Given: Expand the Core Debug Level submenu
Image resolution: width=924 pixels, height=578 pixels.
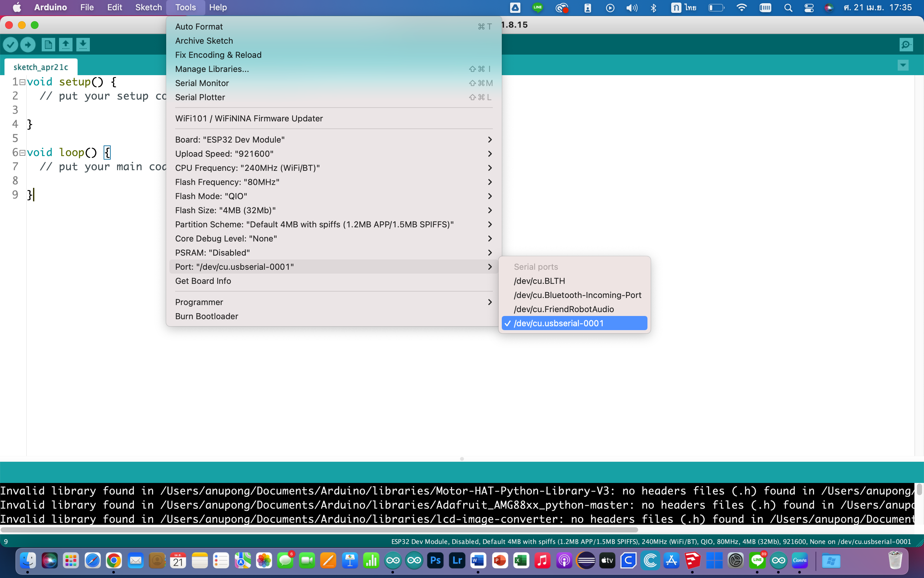Looking at the screenshot, I should tap(333, 239).
